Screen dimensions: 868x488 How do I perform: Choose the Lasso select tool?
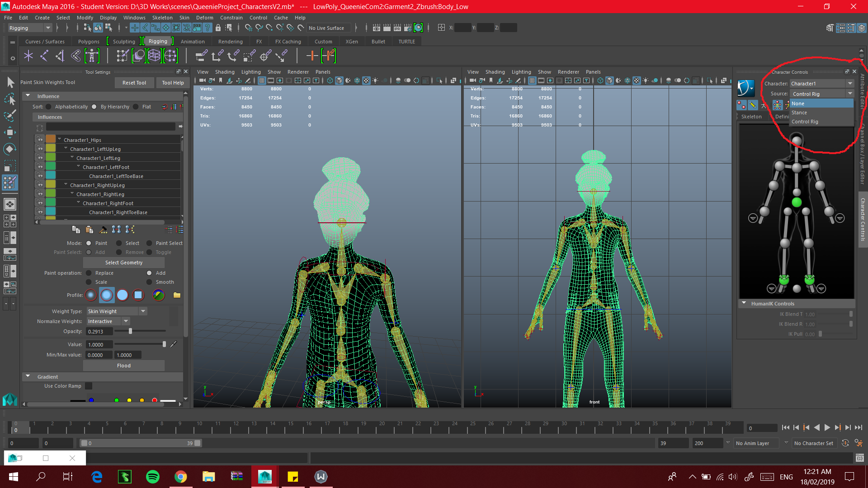[x=10, y=99]
